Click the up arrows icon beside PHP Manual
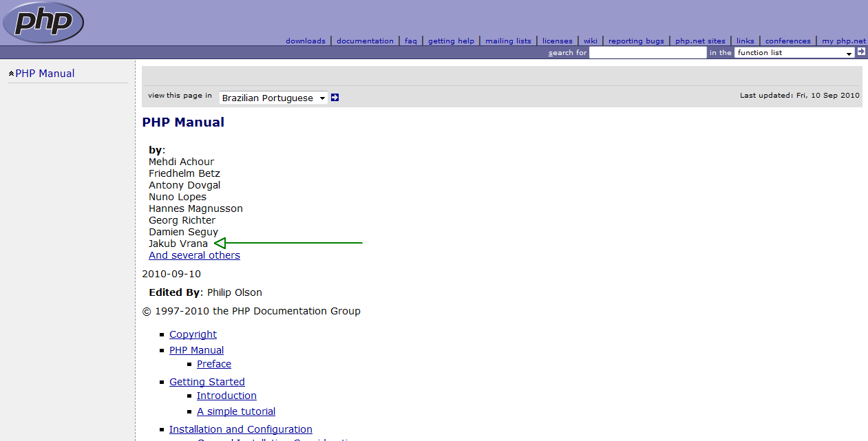868x441 pixels. click(x=11, y=74)
